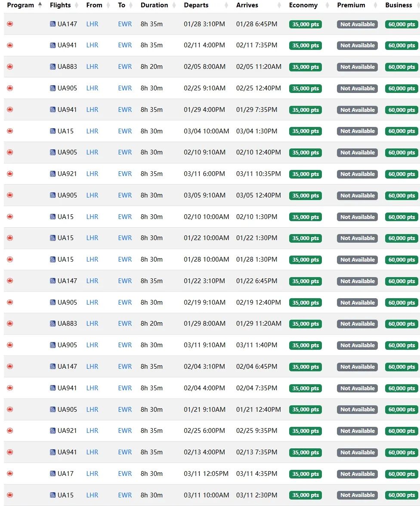Click the United logo beside UA147 departing 02/04
The width and height of the screenshot is (420, 506).
[52, 367]
